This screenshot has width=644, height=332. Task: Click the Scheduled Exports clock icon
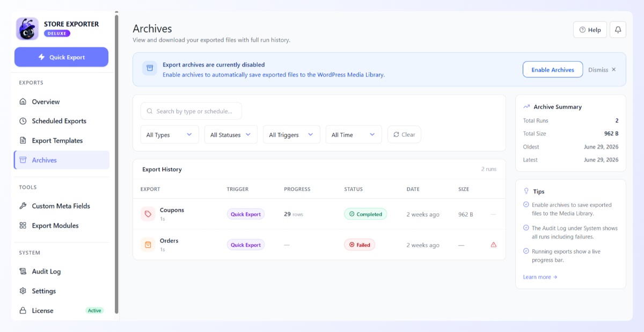pos(23,121)
